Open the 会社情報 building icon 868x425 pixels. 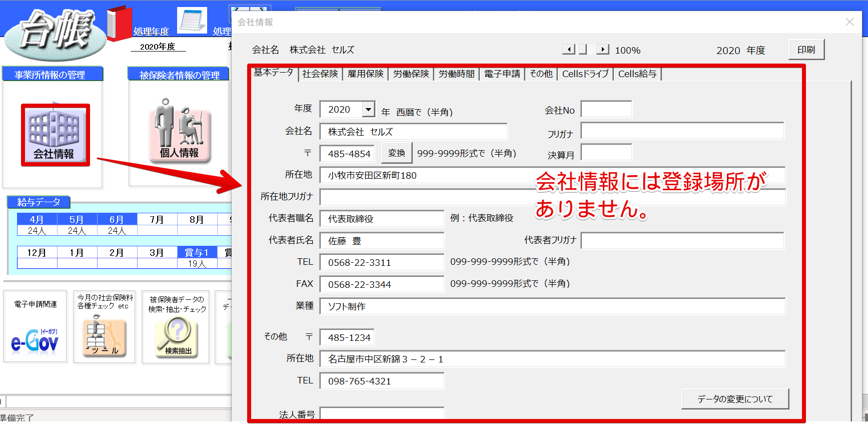[55, 135]
